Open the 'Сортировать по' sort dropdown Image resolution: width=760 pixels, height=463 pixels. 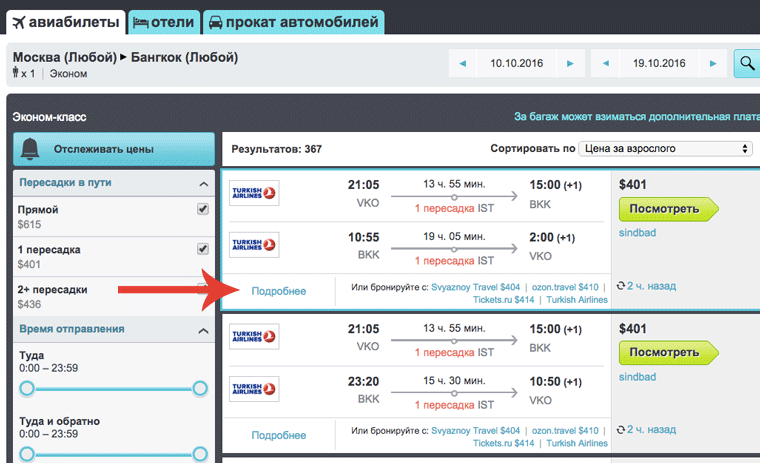click(x=665, y=149)
